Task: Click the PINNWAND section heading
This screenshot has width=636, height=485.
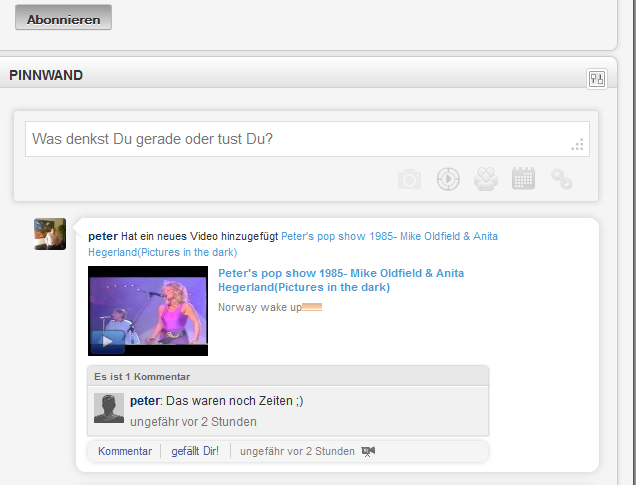Action: point(46,75)
